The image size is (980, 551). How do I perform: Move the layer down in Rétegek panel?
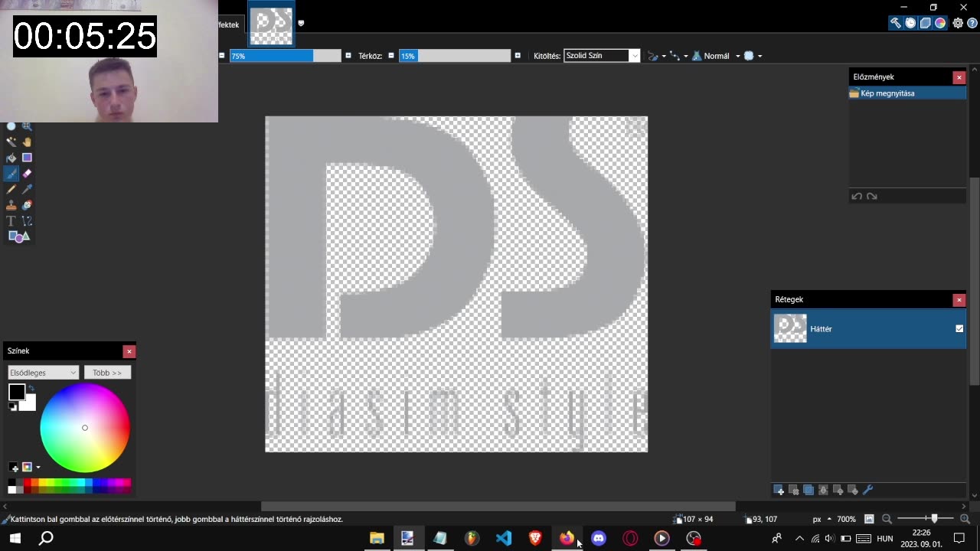click(853, 490)
